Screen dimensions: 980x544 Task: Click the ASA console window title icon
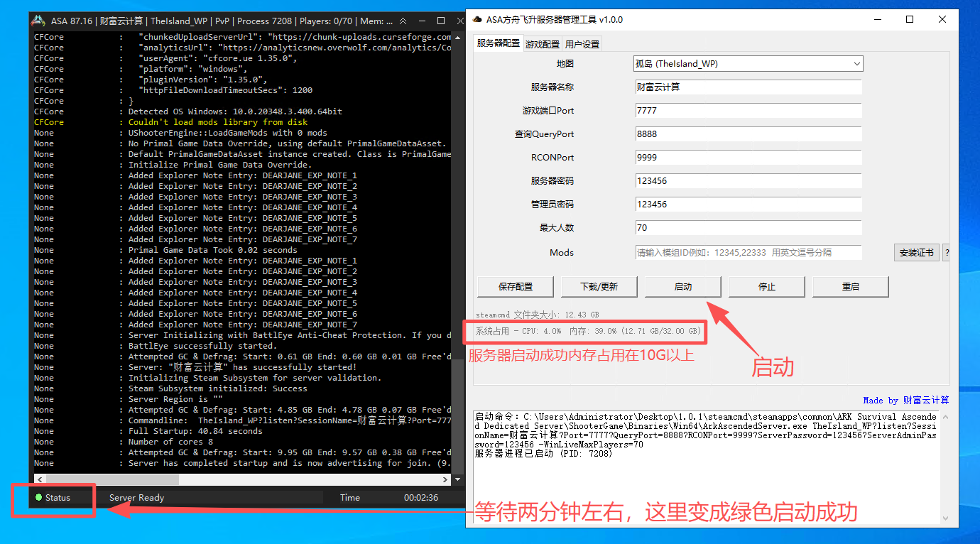tap(40, 21)
